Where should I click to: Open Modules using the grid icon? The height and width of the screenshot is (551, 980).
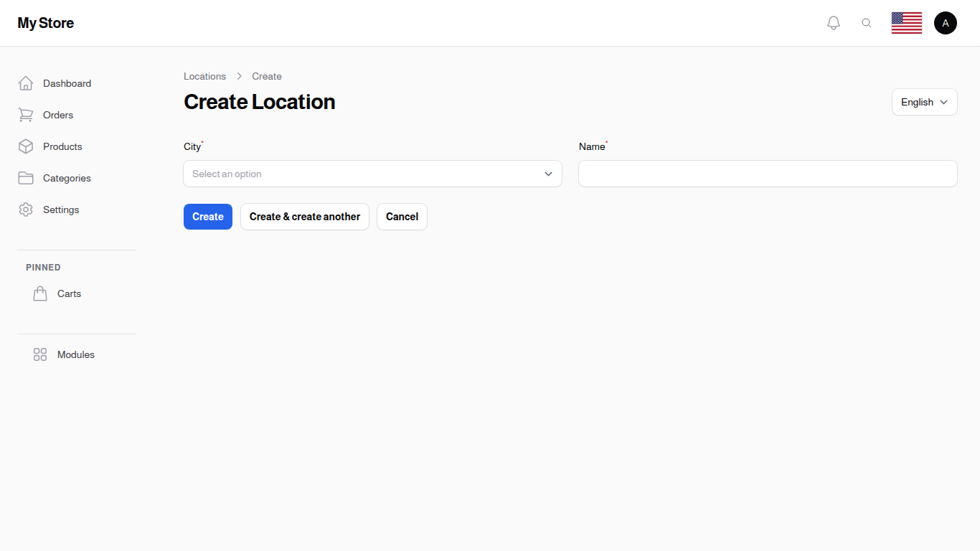(x=39, y=354)
